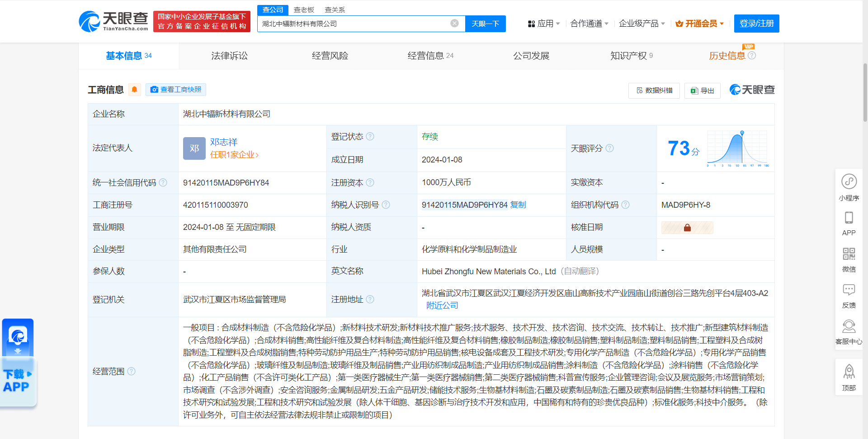Screen dimensions: 868x439
Task: Click the 下载APP floating banner
Action: [19, 363]
